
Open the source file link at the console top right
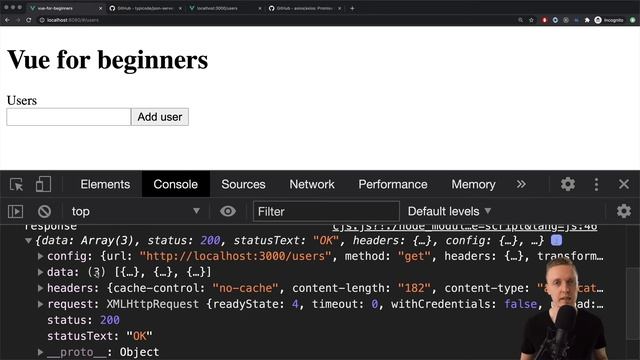pyautogui.click(x=464, y=227)
